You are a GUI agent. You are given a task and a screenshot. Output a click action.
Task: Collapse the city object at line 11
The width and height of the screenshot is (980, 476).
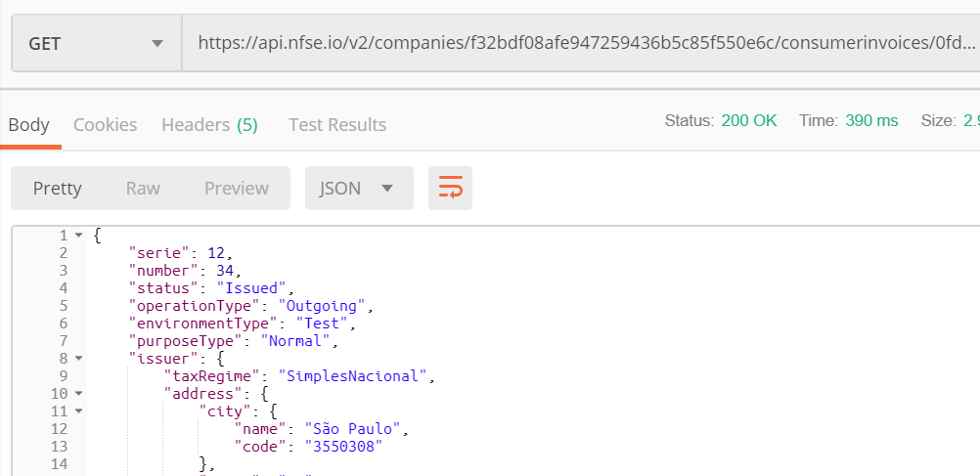point(78,411)
